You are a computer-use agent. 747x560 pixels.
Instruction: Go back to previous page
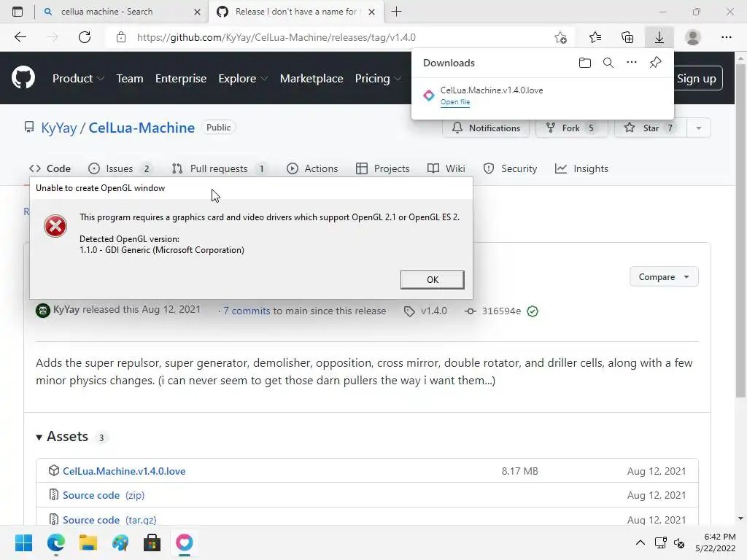coord(20,37)
